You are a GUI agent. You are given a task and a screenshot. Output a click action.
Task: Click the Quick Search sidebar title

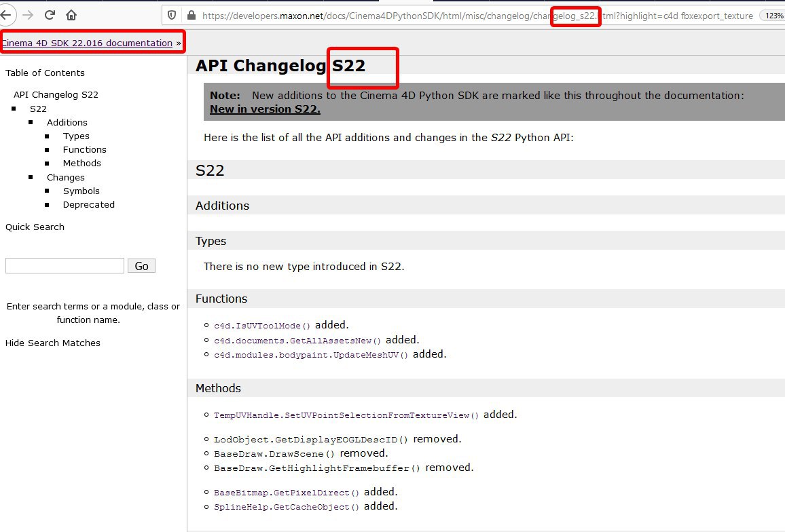point(35,227)
